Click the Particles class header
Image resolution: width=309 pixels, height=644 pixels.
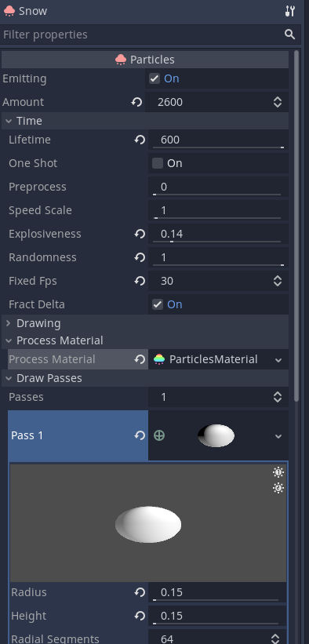pos(145,60)
